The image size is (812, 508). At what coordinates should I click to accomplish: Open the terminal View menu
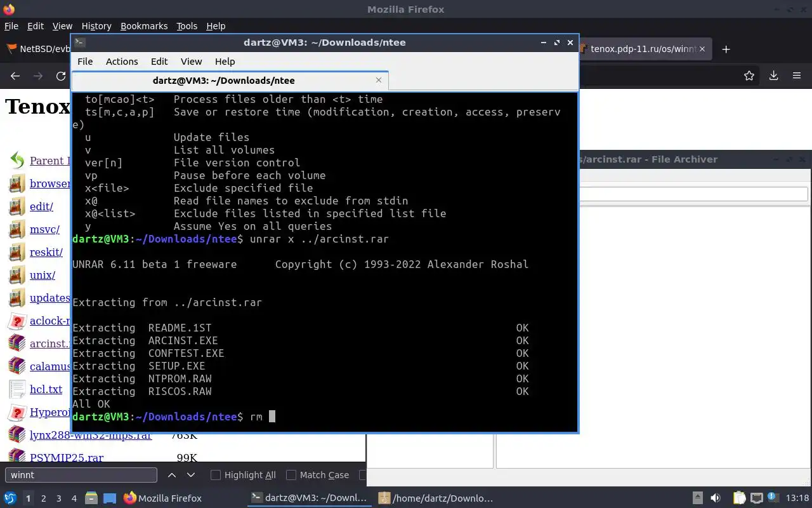click(x=191, y=62)
